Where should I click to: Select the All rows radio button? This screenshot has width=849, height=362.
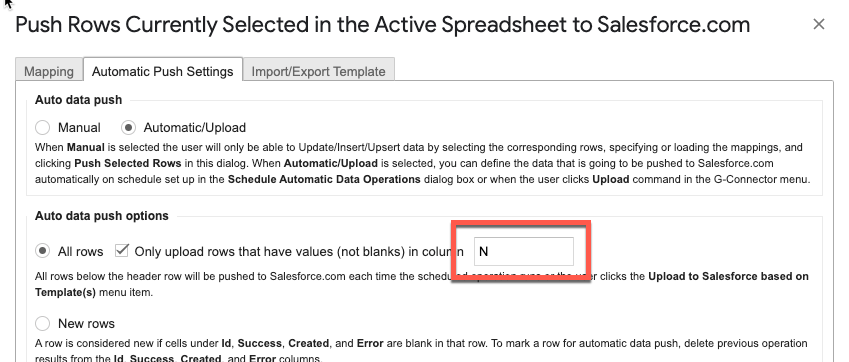[x=42, y=252]
